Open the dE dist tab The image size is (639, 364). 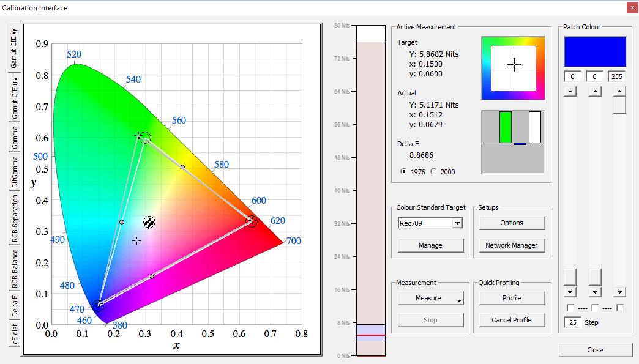tap(14, 334)
